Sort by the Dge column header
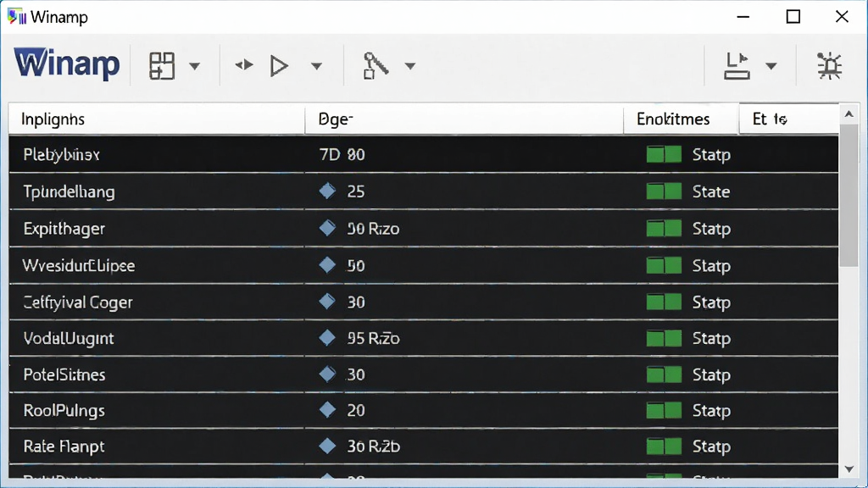The width and height of the screenshot is (868, 488). tap(464, 119)
